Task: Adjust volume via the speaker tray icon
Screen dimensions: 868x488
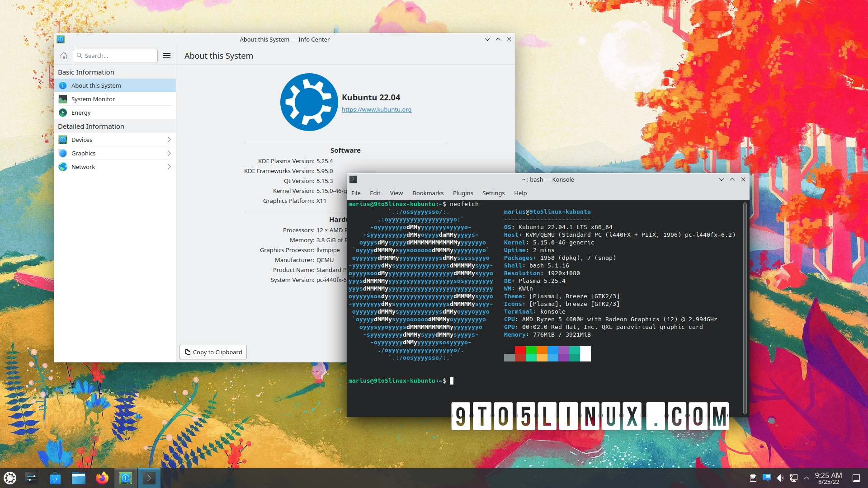Action: click(780, 478)
